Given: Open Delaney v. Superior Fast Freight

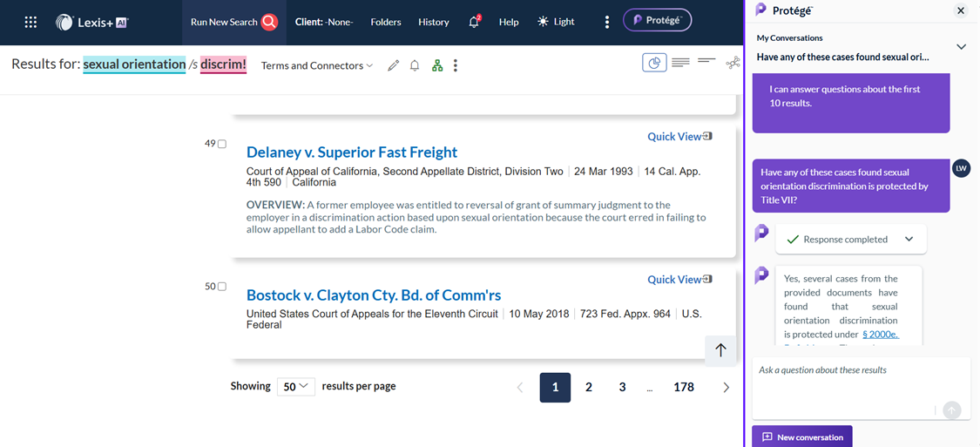Looking at the screenshot, I should click(x=352, y=152).
